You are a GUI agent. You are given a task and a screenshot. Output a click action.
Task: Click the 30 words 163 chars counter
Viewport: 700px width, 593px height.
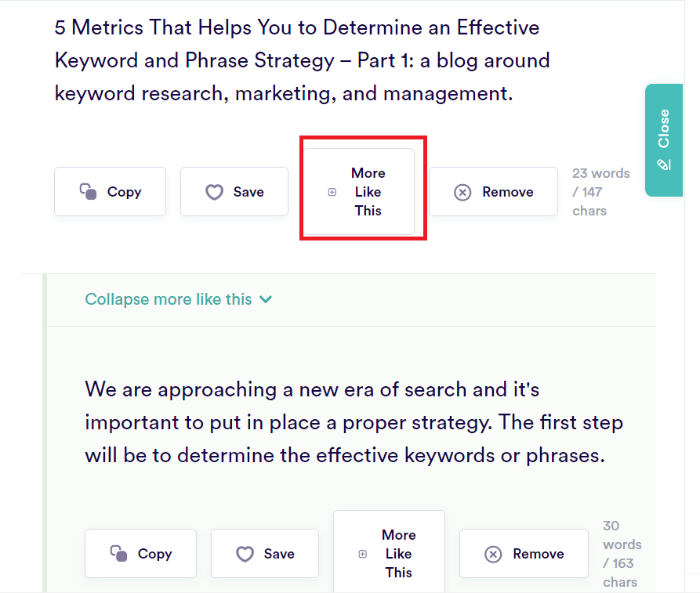coord(620,553)
